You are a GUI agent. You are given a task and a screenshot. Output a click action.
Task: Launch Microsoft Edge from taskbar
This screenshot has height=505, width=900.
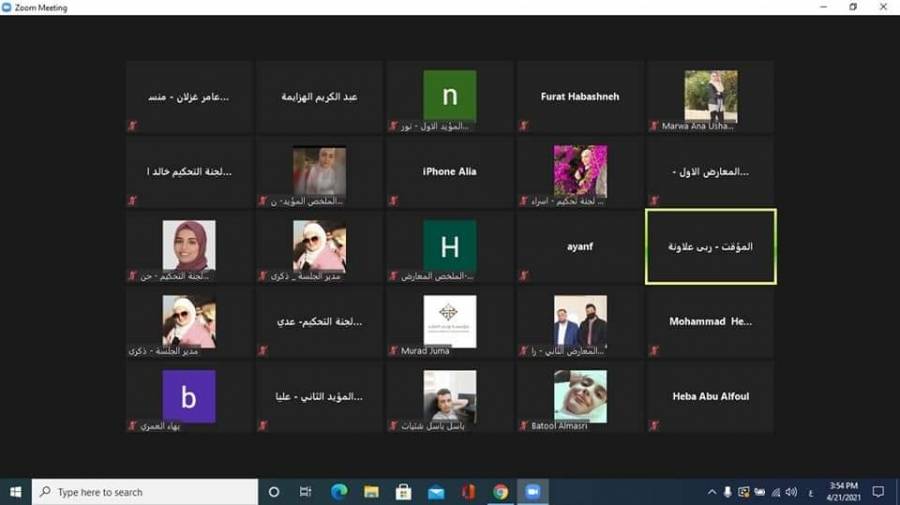tap(339, 492)
